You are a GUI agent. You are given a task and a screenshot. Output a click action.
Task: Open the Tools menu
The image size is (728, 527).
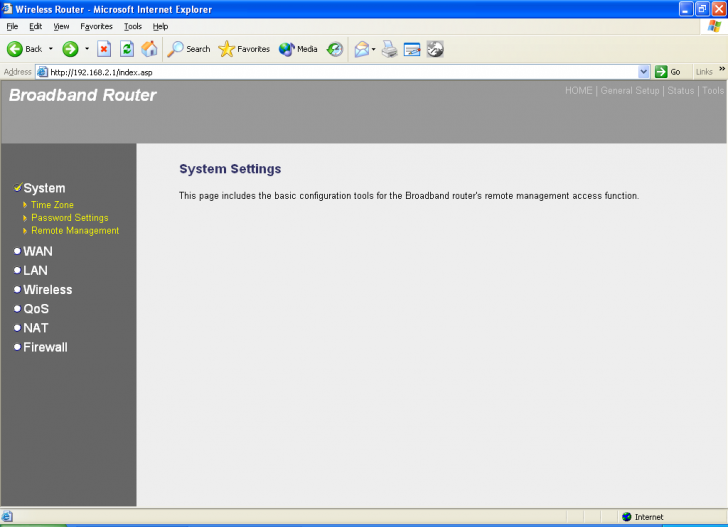(133, 26)
